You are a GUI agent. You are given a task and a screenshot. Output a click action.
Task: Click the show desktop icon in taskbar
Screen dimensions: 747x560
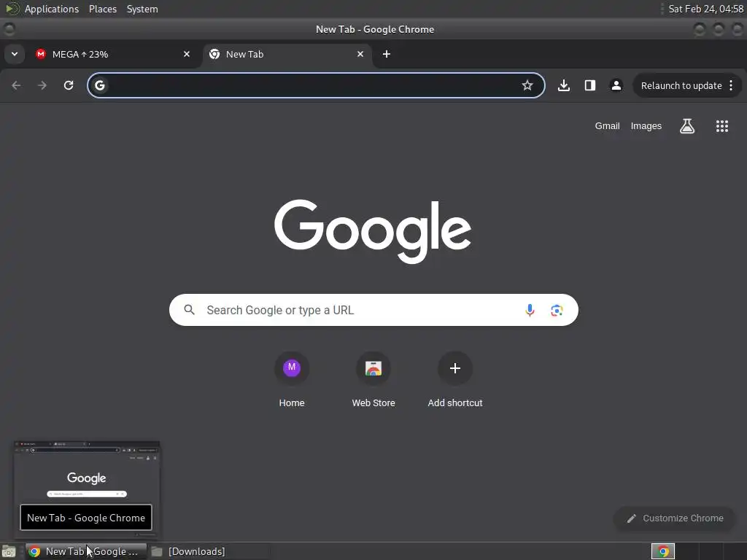coord(9,551)
